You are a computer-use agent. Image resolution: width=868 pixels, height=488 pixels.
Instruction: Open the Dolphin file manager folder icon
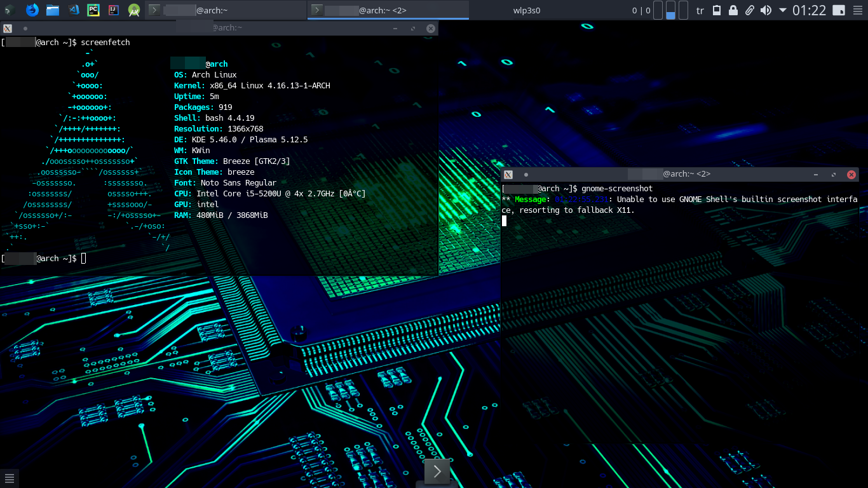point(53,10)
